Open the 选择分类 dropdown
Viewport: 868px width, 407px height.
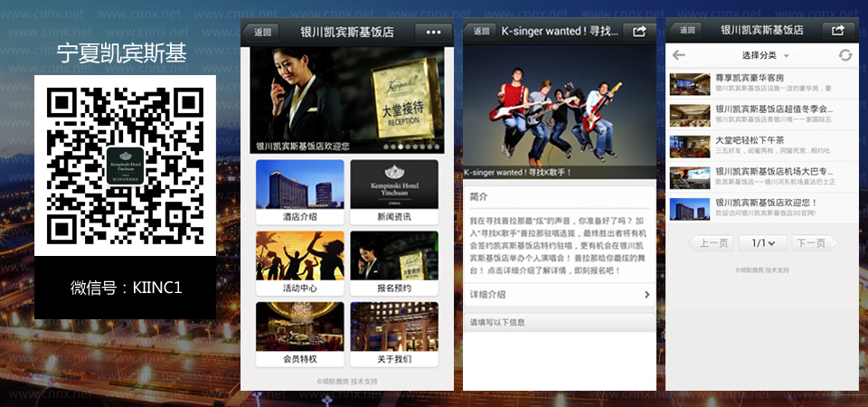pyautogui.click(x=765, y=55)
